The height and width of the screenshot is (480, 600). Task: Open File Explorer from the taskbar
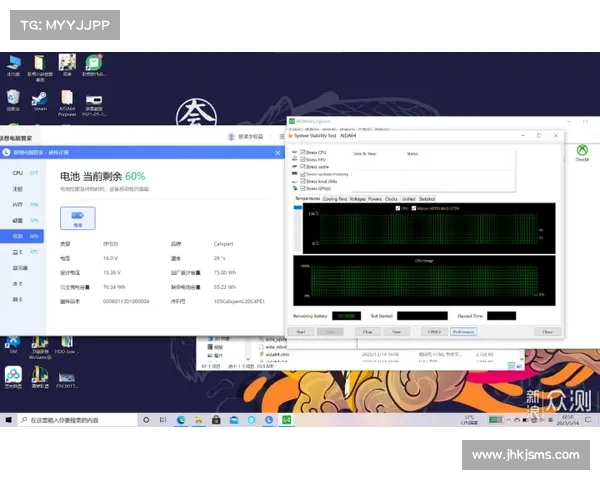[x=199, y=420]
